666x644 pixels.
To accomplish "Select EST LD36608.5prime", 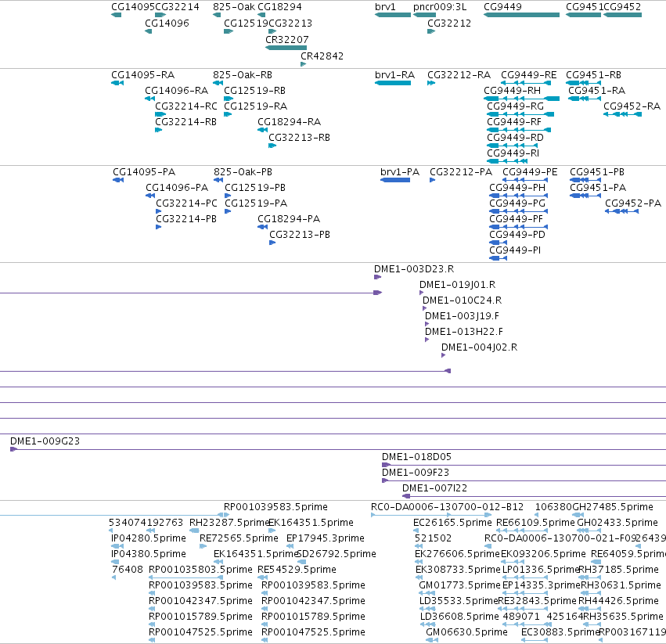I will [459, 617].
